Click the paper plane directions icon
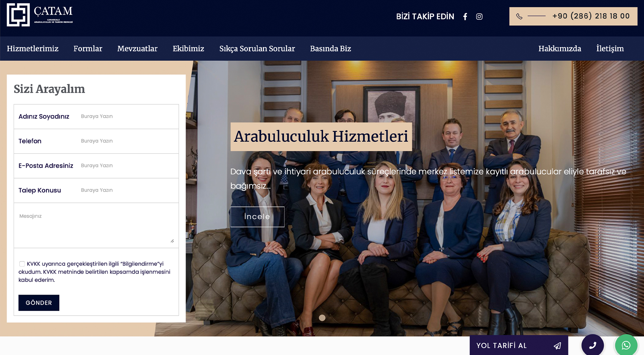This screenshot has width=644, height=355. 557,346
